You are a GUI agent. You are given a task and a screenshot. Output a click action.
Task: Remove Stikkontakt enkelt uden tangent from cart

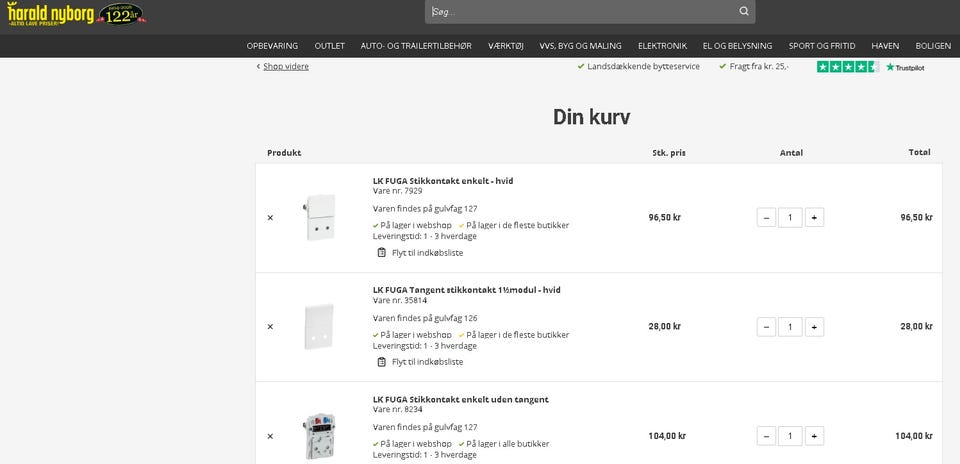(270, 436)
